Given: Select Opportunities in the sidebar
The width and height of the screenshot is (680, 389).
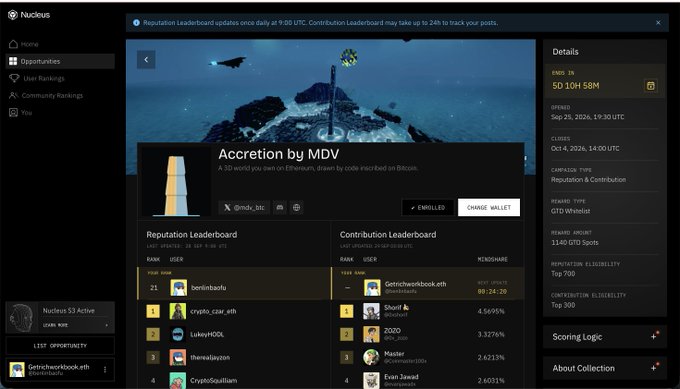Looking at the screenshot, I should pyautogui.click(x=60, y=61).
